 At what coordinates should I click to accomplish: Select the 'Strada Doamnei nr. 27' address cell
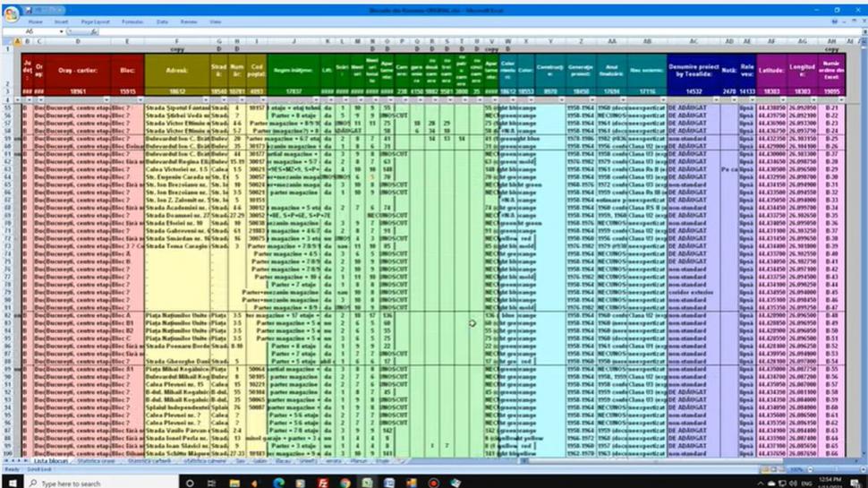tap(177, 216)
